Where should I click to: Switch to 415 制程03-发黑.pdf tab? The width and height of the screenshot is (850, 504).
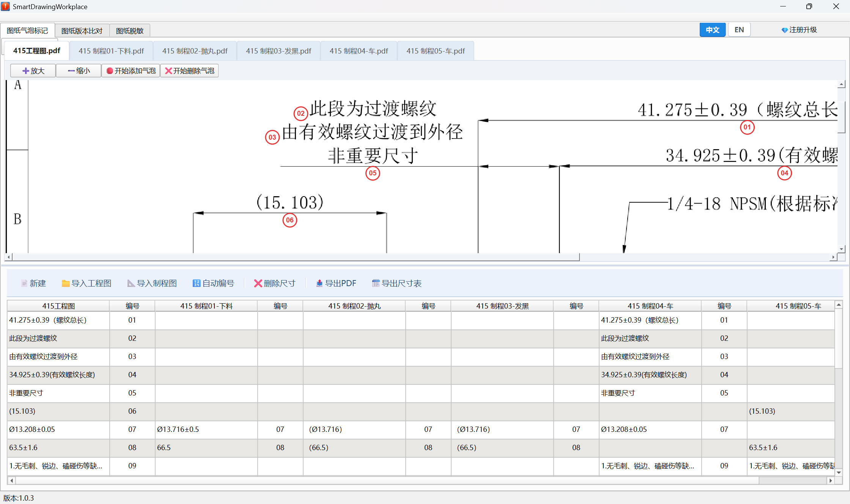point(279,51)
